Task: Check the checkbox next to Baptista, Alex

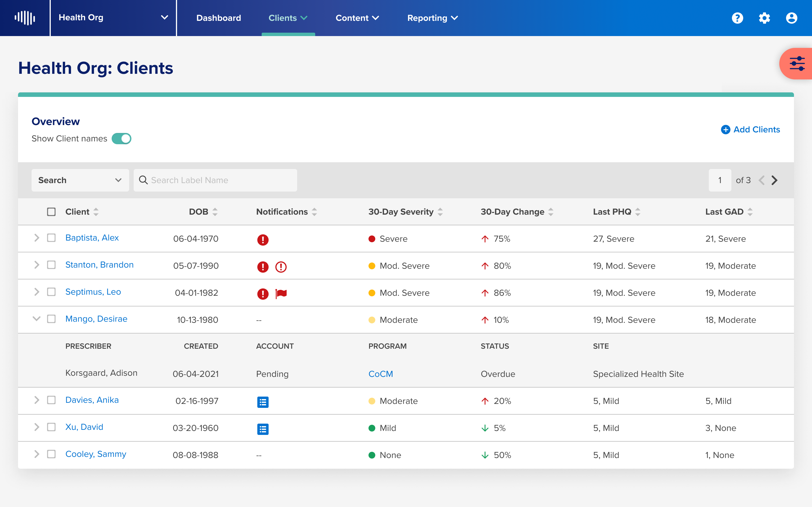Action: coord(51,237)
